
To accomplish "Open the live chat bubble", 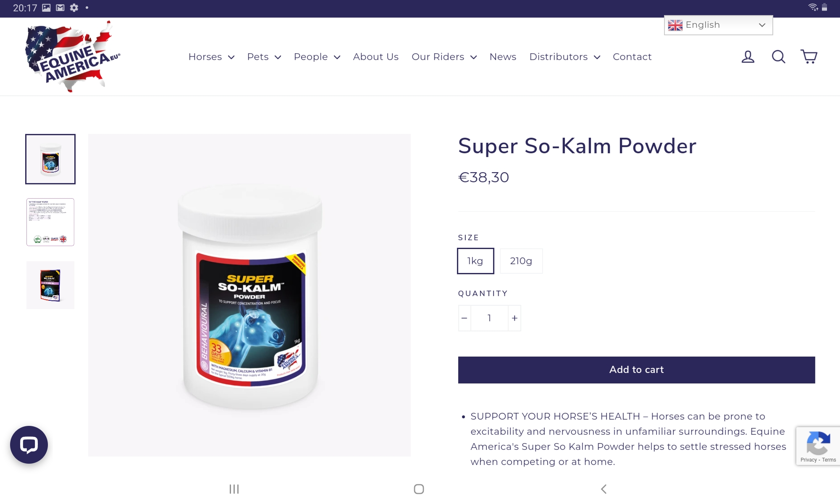I will pyautogui.click(x=29, y=445).
